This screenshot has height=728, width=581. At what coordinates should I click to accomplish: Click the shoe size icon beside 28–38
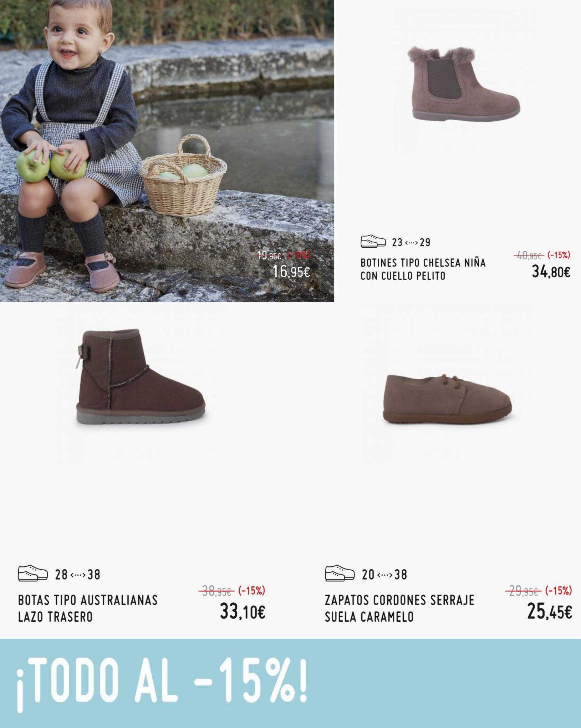click(x=33, y=574)
